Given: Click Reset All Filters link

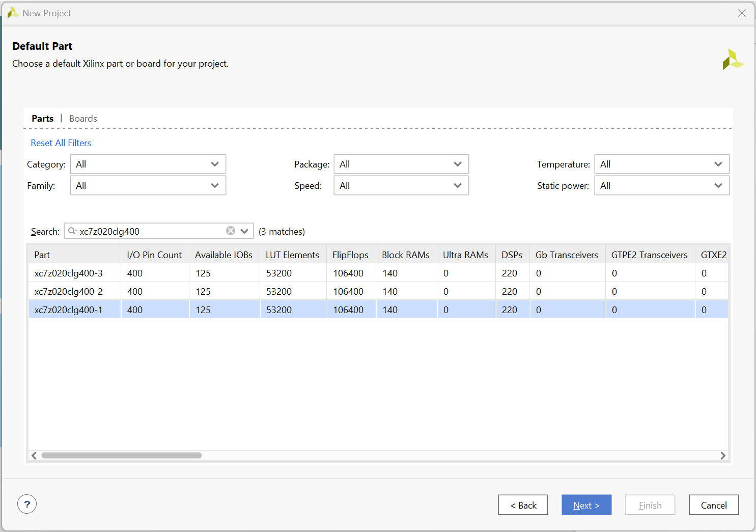Looking at the screenshot, I should click(61, 143).
